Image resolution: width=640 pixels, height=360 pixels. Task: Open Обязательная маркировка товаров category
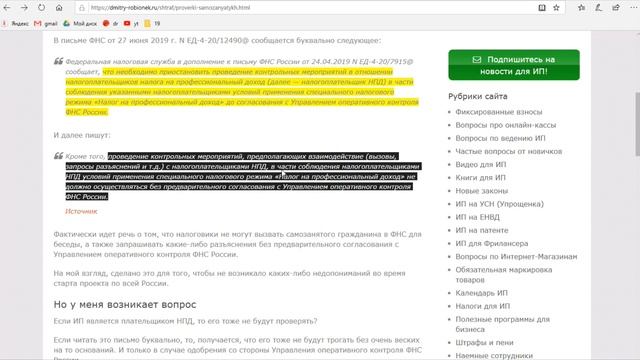[x=504, y=275]
